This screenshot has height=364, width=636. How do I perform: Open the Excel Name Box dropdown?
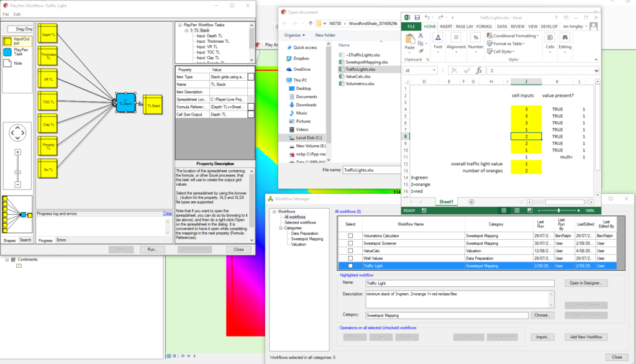(434, 70)
